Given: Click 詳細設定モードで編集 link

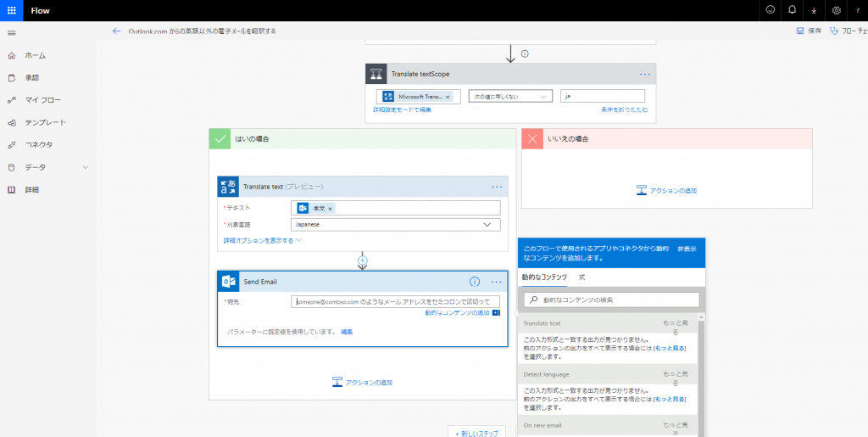Looking at the screenshot, I should tap(402, 109).
